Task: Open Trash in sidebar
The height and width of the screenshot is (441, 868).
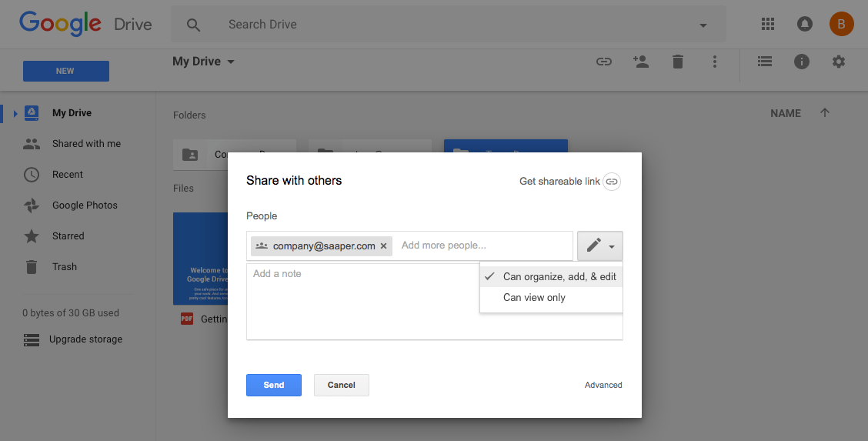Action: [x=64, y=267]
